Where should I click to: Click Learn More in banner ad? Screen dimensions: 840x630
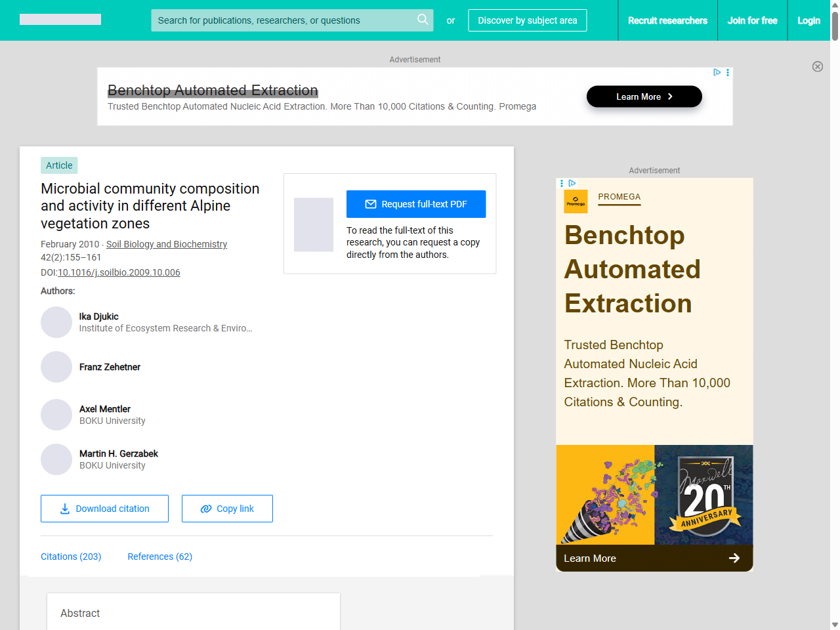click(644, 96)
